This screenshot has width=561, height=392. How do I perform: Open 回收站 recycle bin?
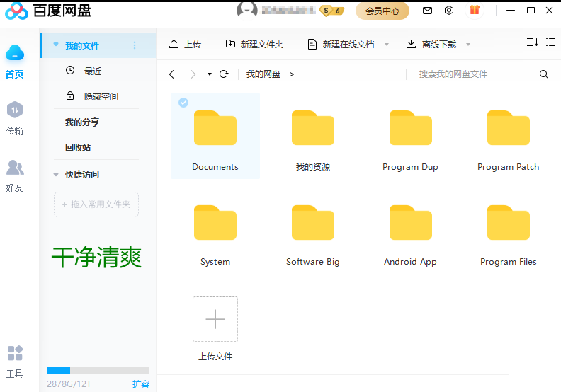click(x=78, y=147)
